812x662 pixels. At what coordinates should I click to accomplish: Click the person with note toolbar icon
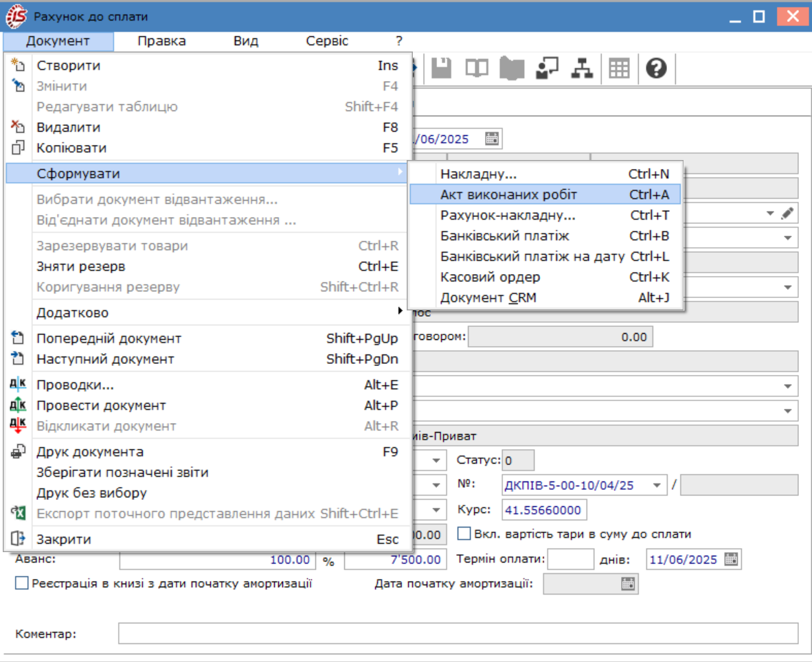(547, 68)
